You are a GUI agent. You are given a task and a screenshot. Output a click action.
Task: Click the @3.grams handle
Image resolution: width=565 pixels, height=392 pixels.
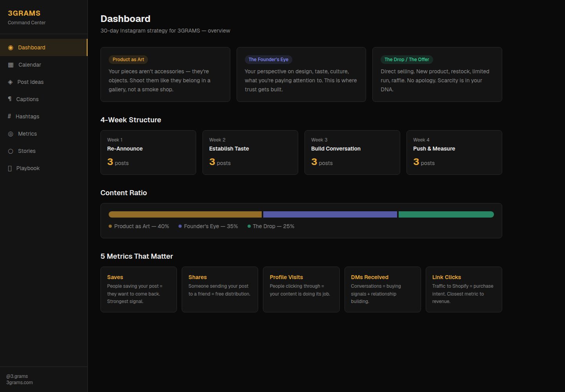click(x=17, y=376)
